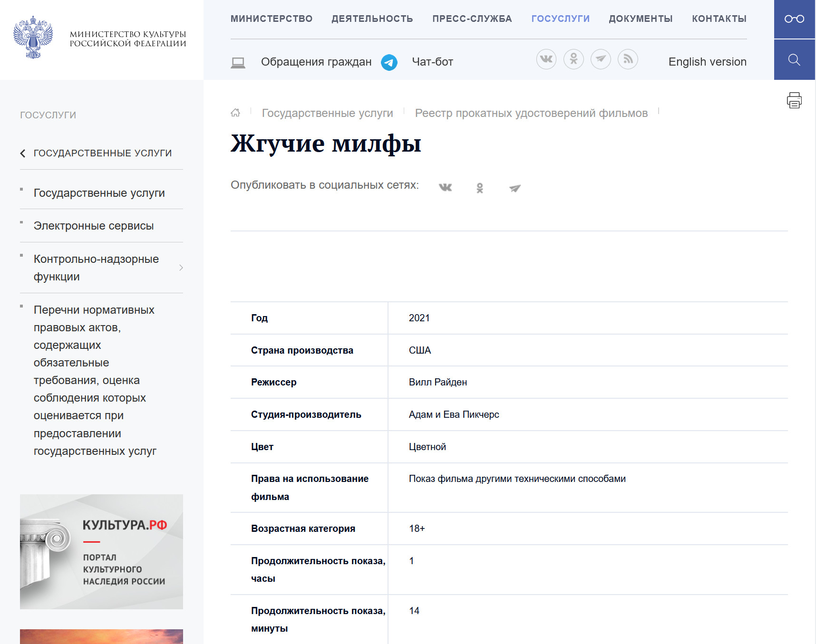Select Электронные сервисы in sidebar
This screenshot has width=816, height=644.
point(94,226)
